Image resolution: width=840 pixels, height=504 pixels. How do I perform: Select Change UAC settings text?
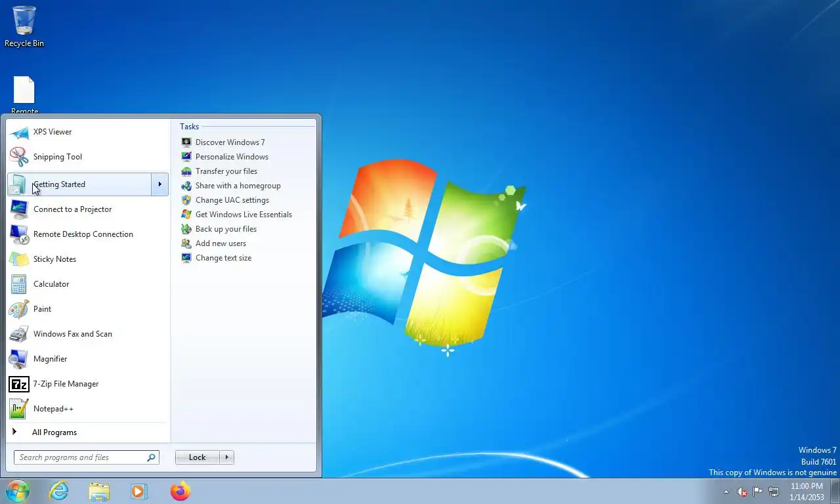tap(232, 200)
